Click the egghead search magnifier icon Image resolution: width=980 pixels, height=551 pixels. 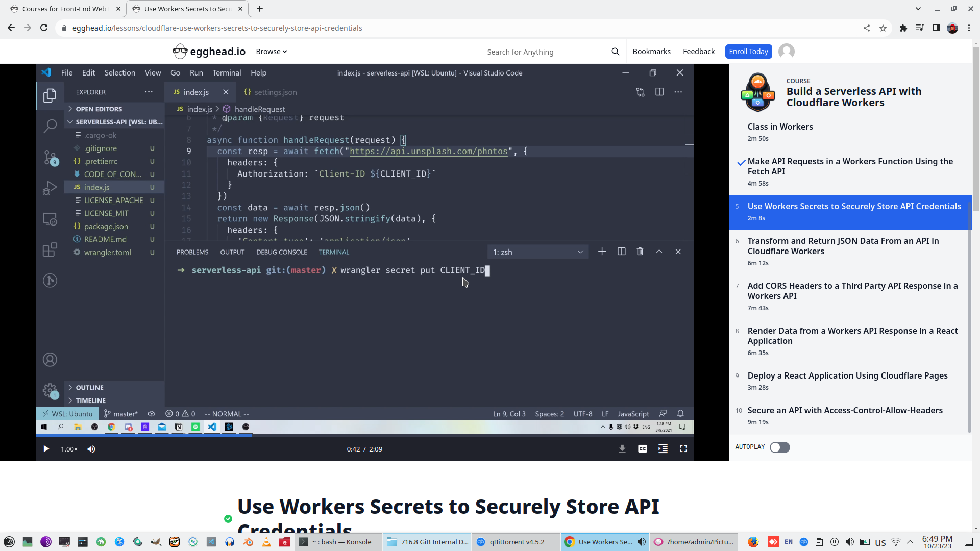615,52
